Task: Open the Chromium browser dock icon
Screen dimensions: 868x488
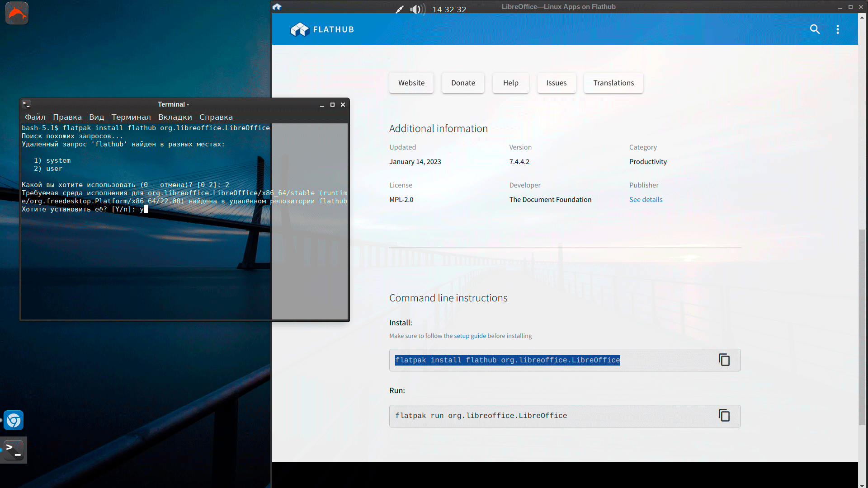Action: point(14,421)
